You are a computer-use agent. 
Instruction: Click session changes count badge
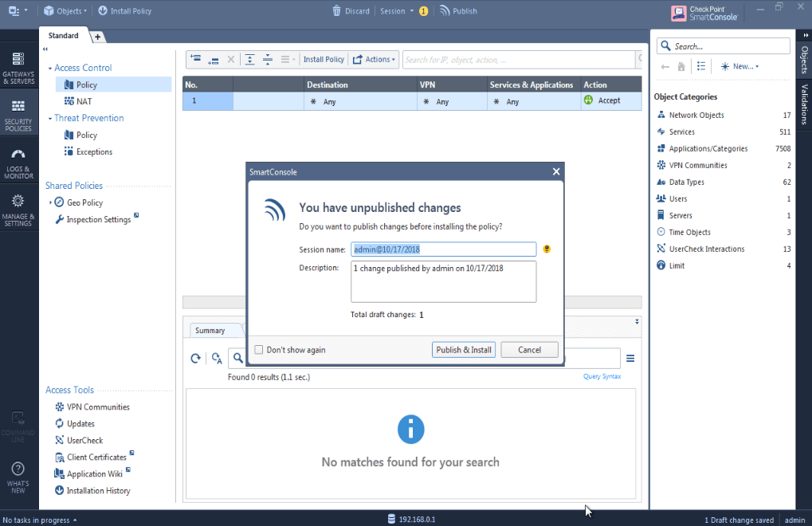(x=424, y=11)
